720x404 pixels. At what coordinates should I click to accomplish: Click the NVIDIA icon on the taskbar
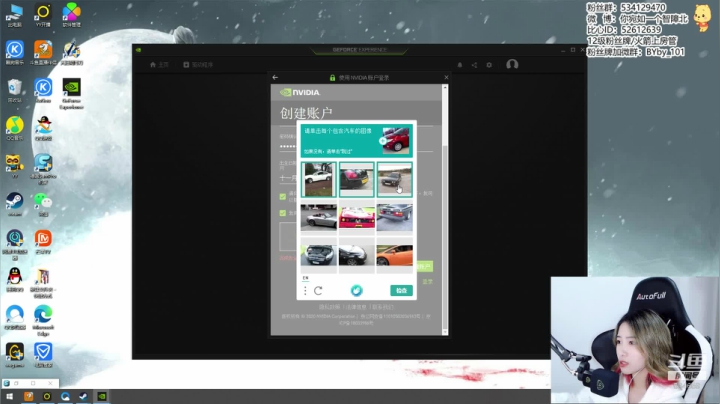(102, 396)
